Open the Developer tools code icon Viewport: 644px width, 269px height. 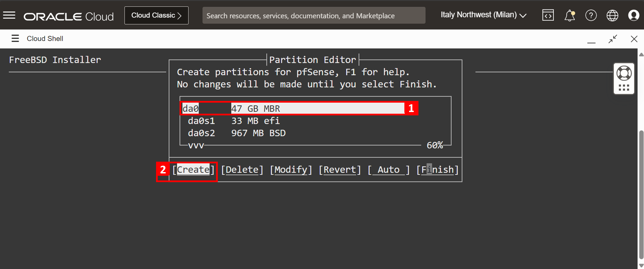click(x=548, y=15)
